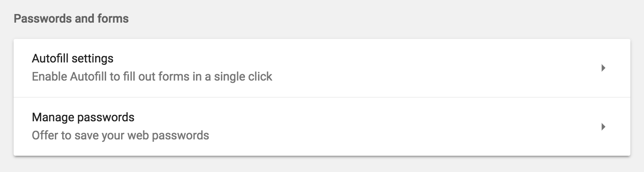Open the Autofill row via its right triangle
Screen dimensions: 644x172
(604, 68)
